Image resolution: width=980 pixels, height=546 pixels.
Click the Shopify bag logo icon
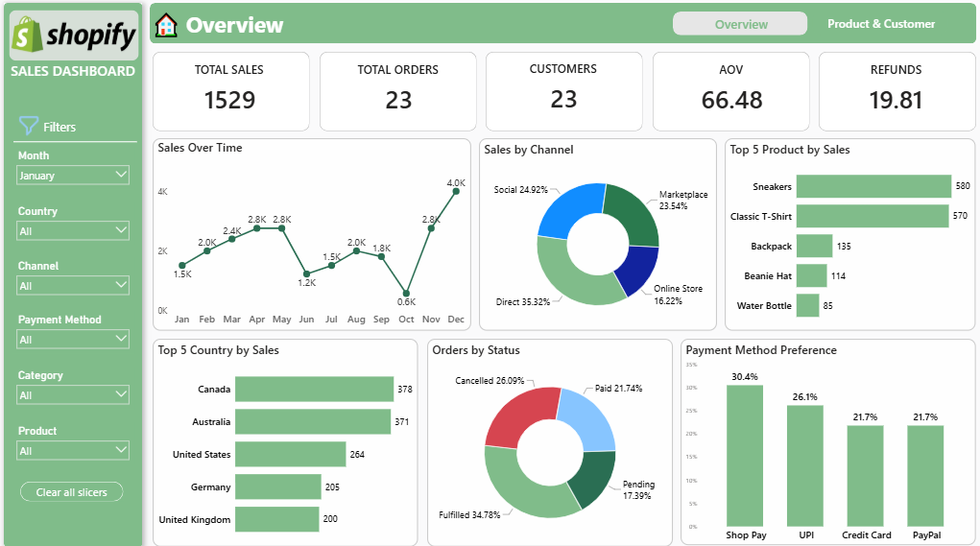tap(27, 35)
